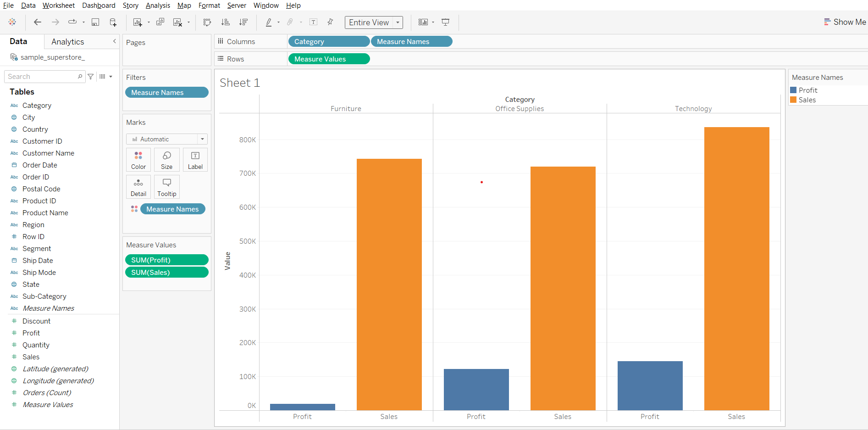The image size is (868, 430).
Task: Open Presentation mode from the toolbar
Action: 445,22
